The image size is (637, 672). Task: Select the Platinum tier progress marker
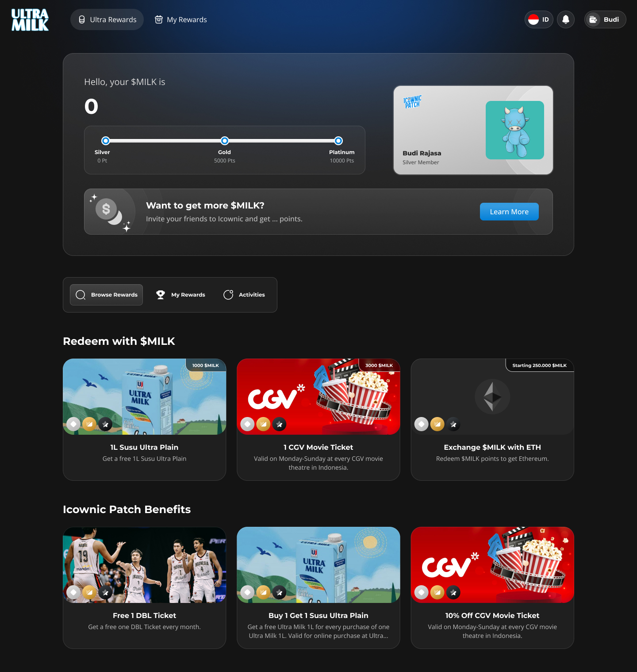(338, 141)
